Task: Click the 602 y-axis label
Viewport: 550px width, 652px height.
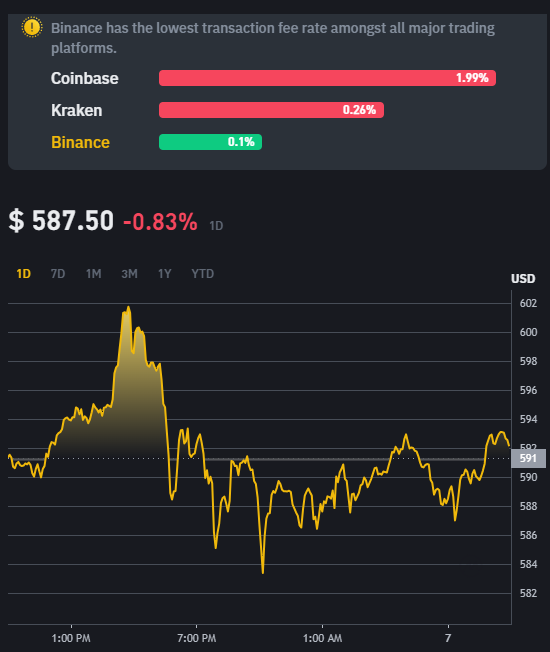Action: pyautogui.click(x=528, y=303)
